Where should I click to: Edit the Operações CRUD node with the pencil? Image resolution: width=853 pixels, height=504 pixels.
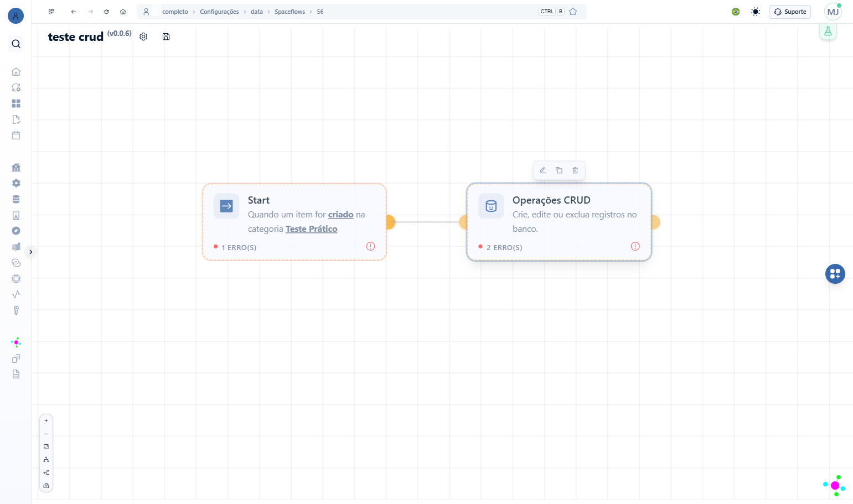coord(543,170)
